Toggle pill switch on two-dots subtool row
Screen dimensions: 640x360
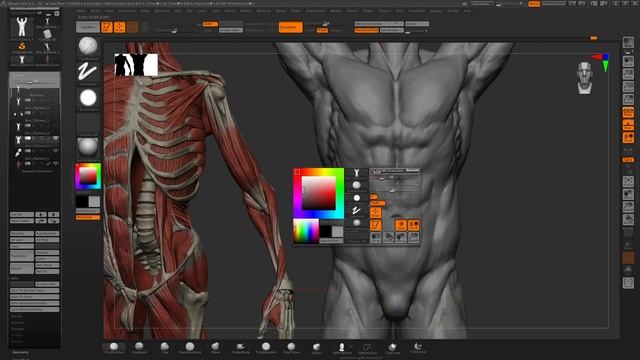(28, 113)
